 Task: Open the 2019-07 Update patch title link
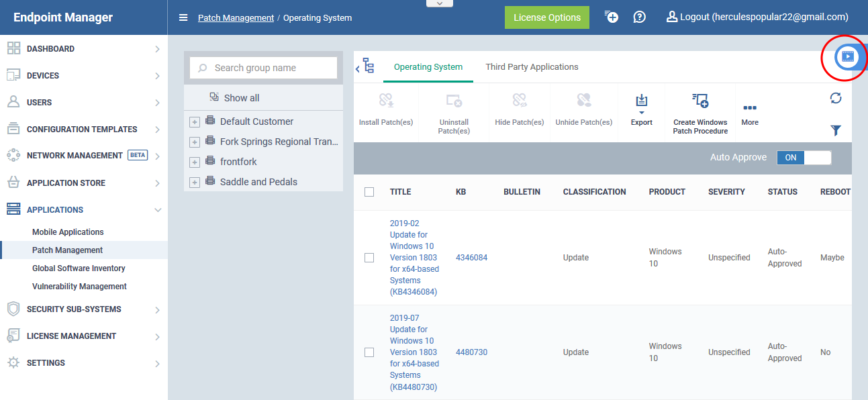click(414, 352)
